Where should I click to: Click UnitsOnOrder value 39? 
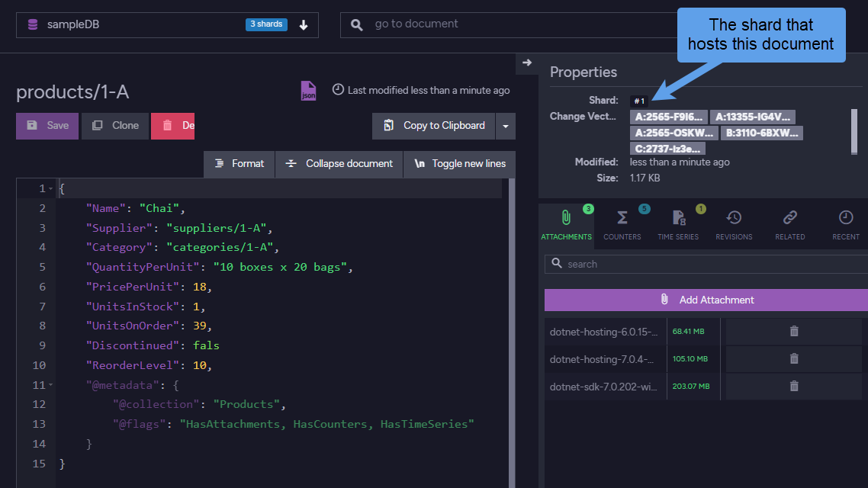point(199,326)
